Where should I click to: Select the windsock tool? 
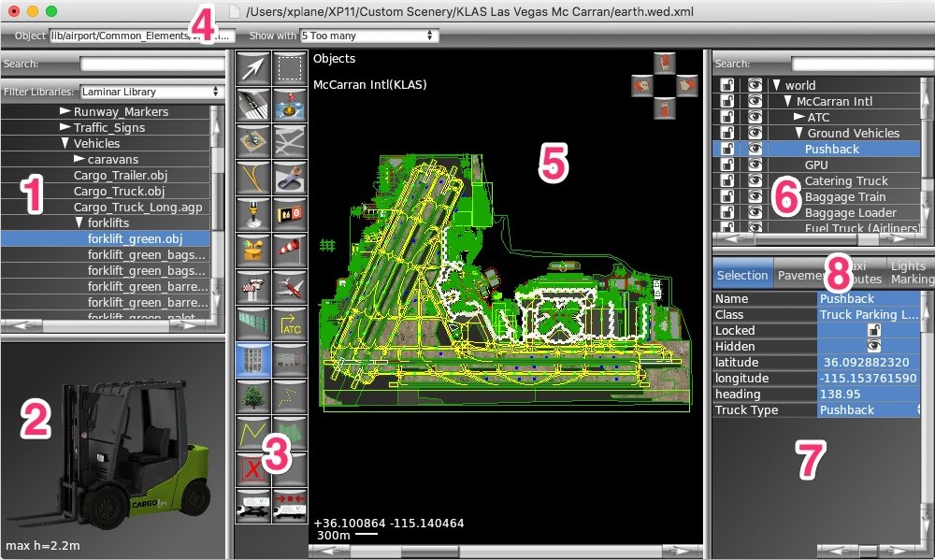[x=290, y=251]
